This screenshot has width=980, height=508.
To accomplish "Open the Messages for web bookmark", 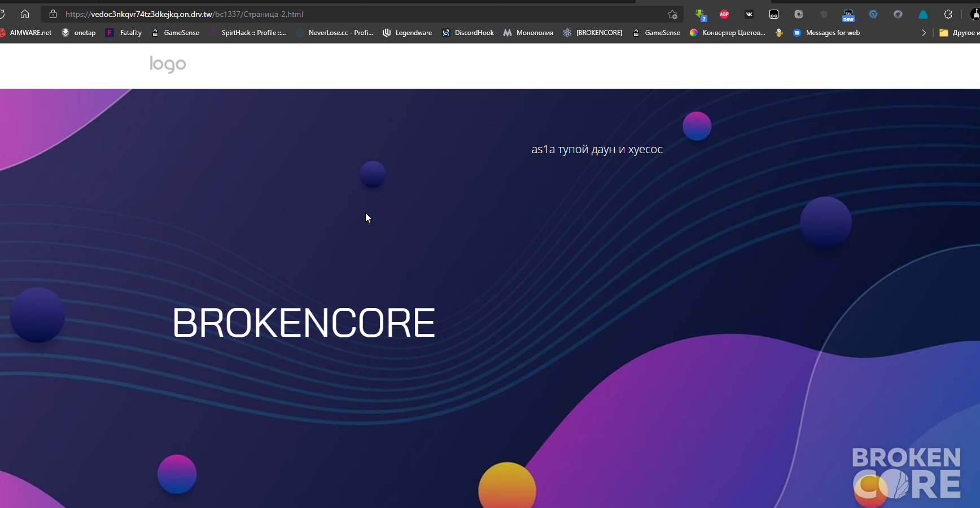I will click(826, 33).
